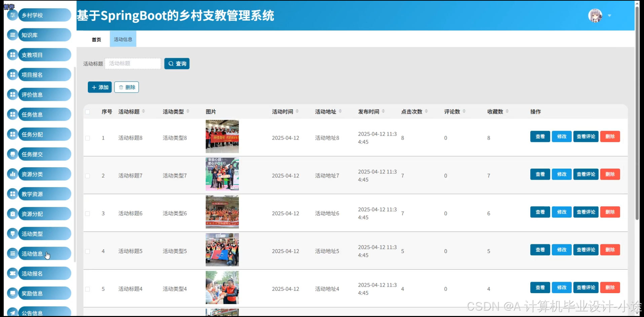The height and width of the screenshot is (317, 644).
Task: Click 查看评论 for 活动标题8
Action: pyautogui.click(x=586, y=137)
